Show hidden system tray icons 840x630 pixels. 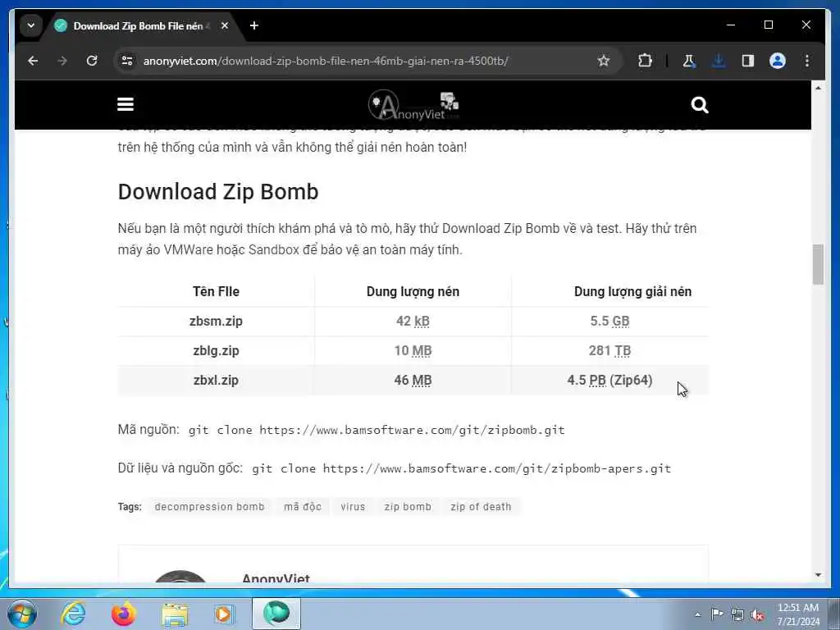pyautogui.click(x=698, y=614)
